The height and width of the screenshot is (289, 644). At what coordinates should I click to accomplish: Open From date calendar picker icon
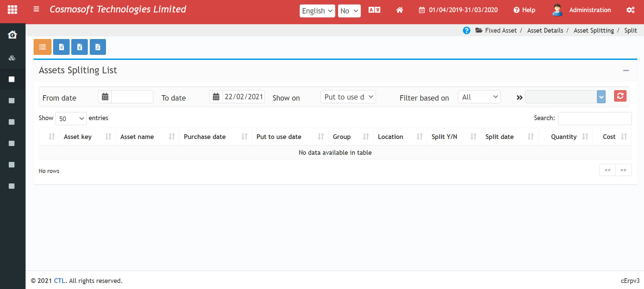105,97
